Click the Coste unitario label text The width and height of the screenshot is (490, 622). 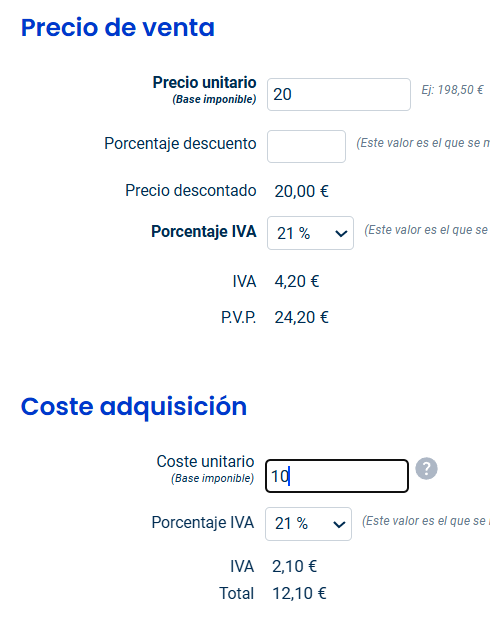205,461
